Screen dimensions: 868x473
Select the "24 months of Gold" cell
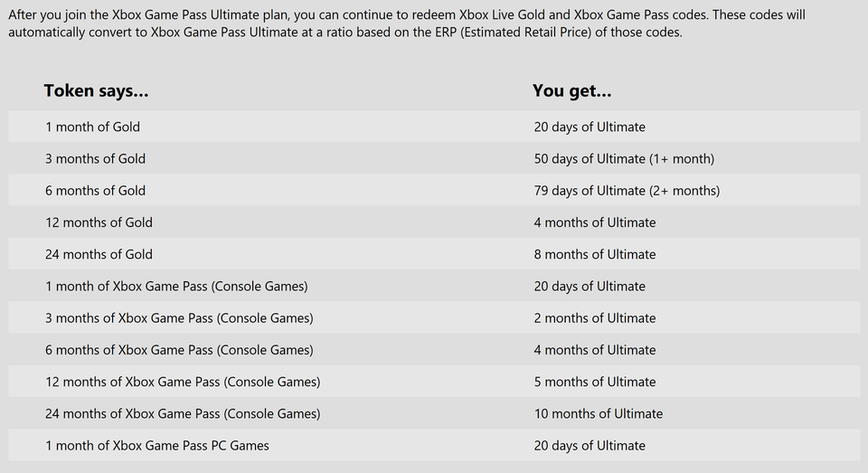click(99, 254)
